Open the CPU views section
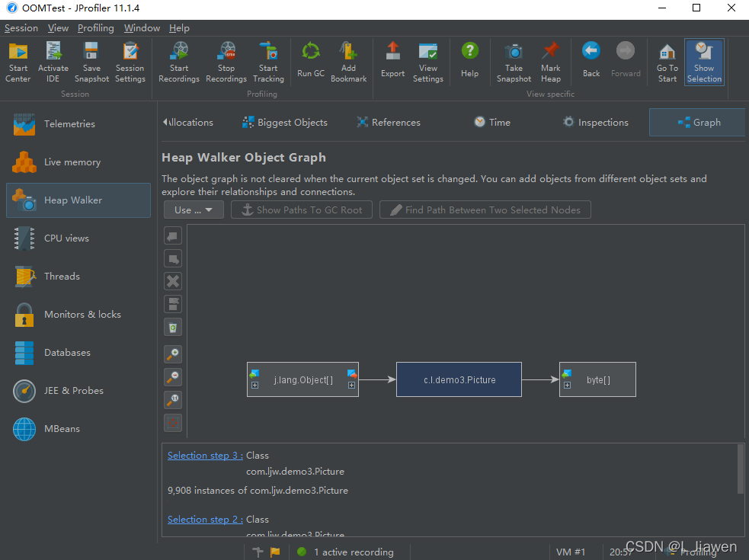The image size is (749, 560). 78,238
